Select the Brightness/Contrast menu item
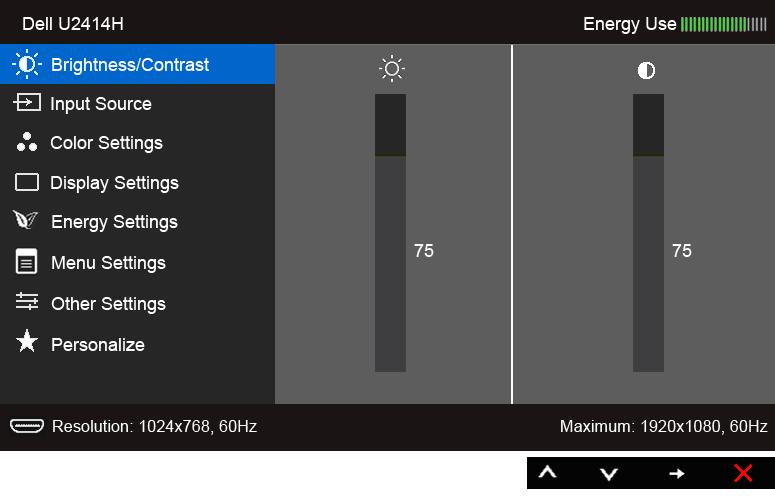Viewport: 775px width, 496px height. pos(137,64)
